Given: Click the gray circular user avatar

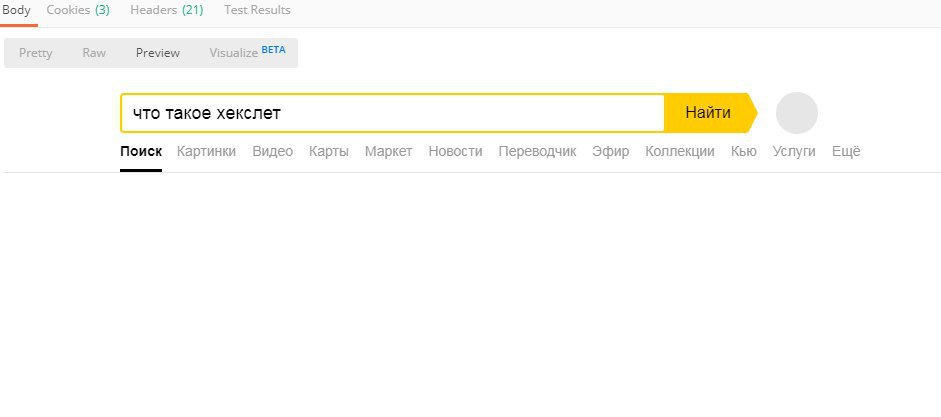Looking at the screenshot, I should point(797,113).
